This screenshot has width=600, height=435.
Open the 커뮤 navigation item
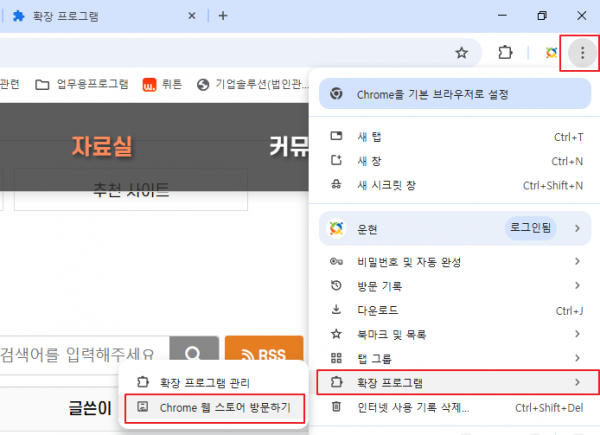pyautogui.click(x=289, y=146)
